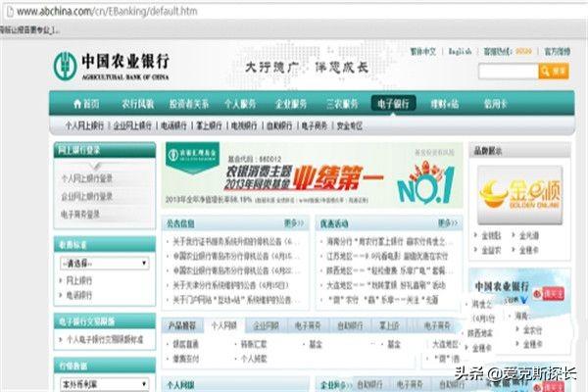Open the 官方微博 link
588x392 pixels.
click(558, 51)
